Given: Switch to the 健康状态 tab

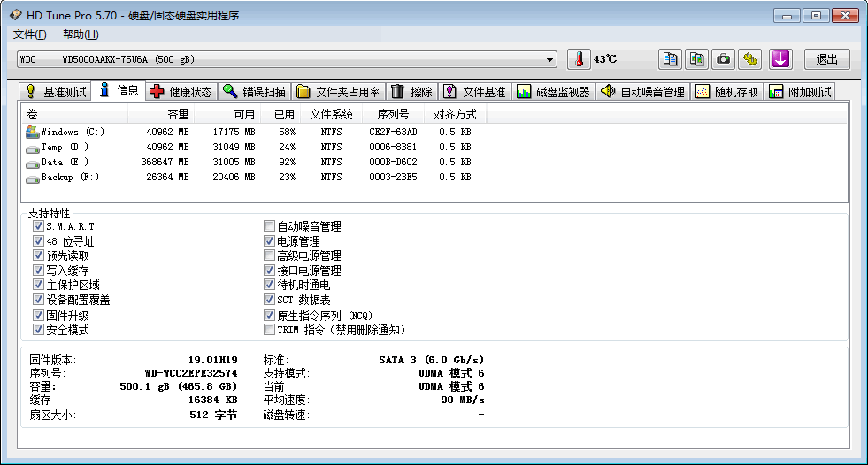Looking at the screenshot, I should tap(181, 92).
